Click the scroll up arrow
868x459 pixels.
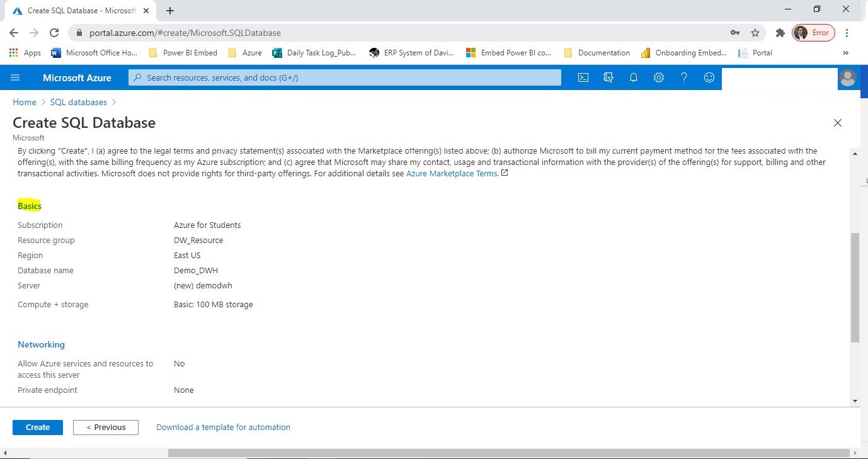(855, 153)
